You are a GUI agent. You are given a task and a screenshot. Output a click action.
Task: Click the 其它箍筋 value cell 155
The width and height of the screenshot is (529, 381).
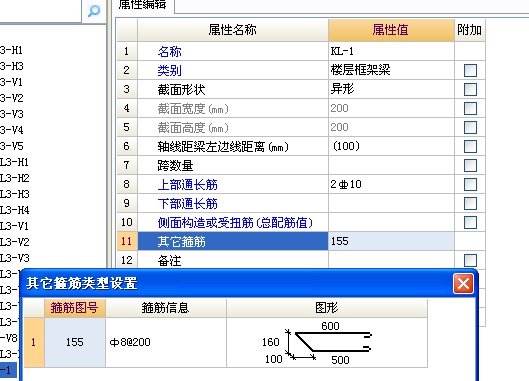(391, 241)
